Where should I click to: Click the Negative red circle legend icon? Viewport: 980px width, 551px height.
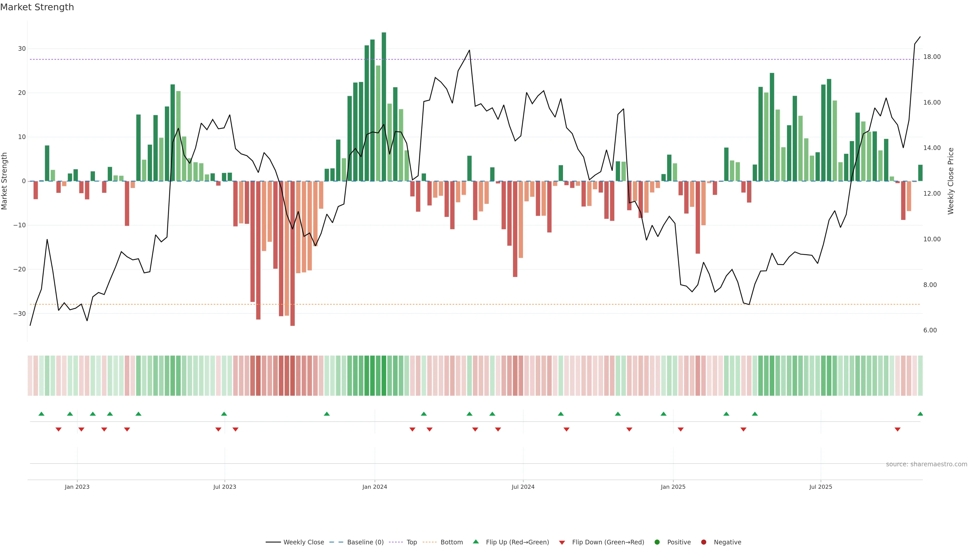click(x=703, y=542)
